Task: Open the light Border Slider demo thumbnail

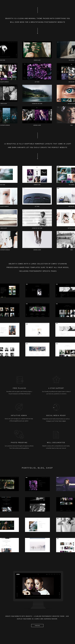Action: tap(37, 174)
